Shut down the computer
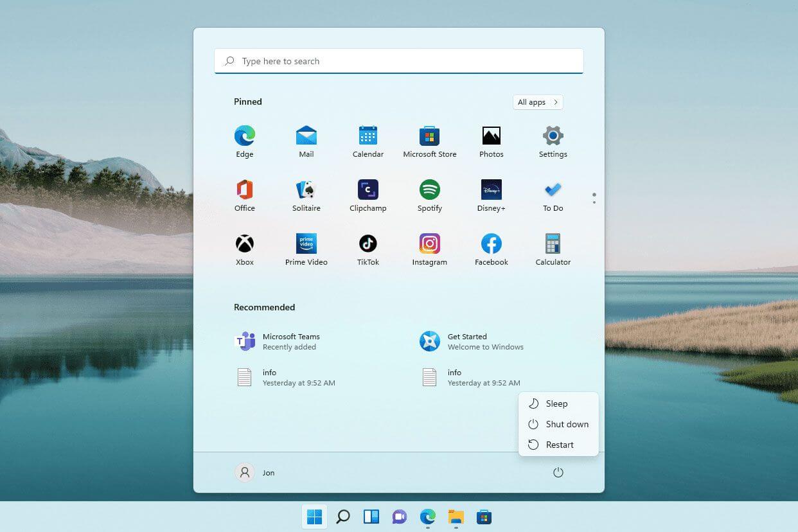 [567, 424]
